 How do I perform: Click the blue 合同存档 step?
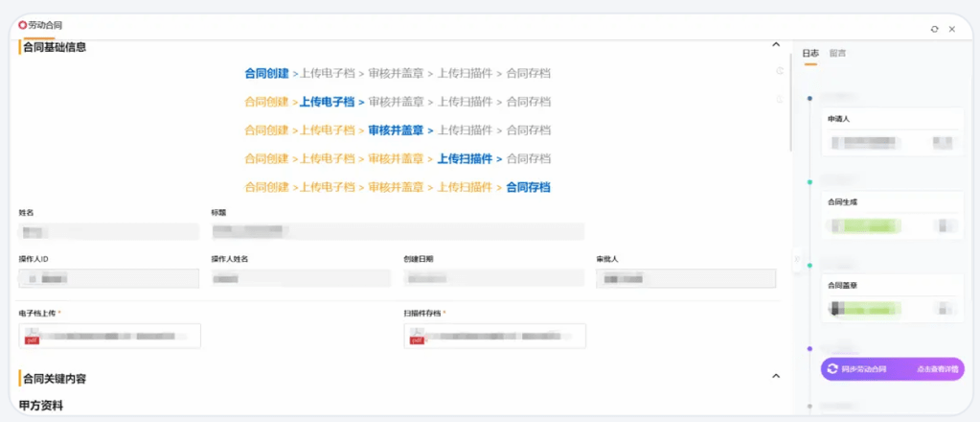coord(528,187)
